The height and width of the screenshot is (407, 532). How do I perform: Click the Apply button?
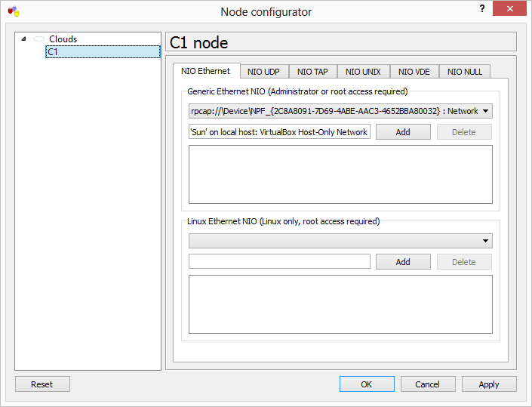pos(489,384)
